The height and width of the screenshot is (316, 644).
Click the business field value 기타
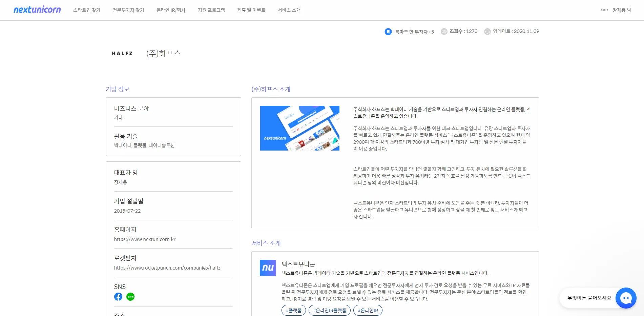coord(119,118)
